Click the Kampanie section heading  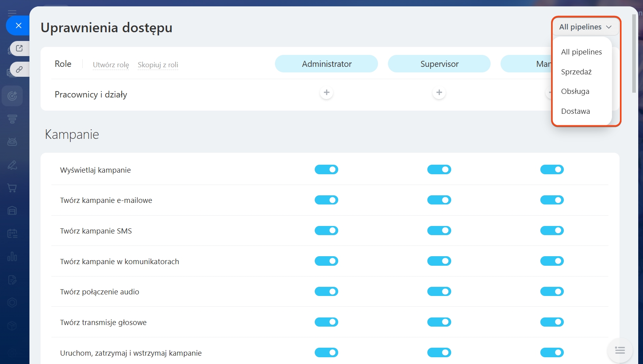(72, 134)
